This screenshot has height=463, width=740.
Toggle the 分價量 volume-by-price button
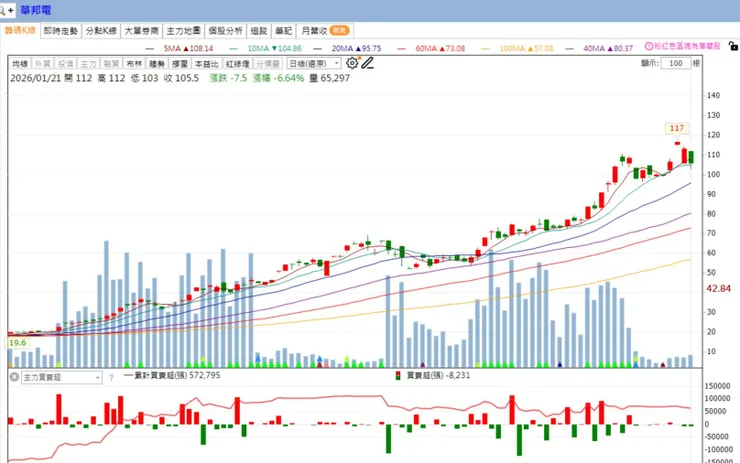click(268, 64)
